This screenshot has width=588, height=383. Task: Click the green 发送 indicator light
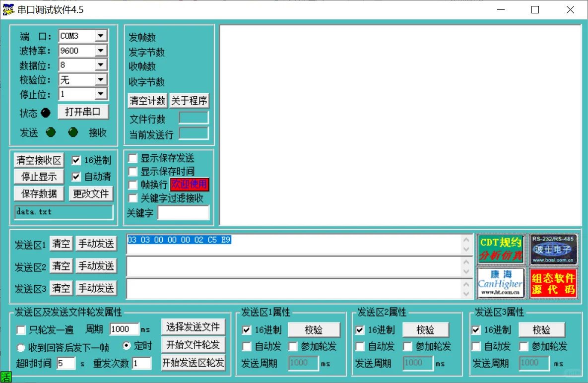50,132
